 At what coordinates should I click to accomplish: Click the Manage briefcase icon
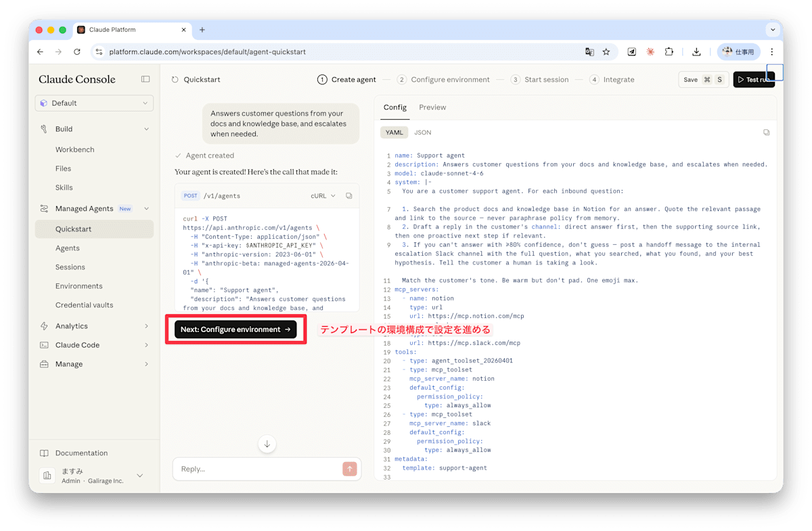(x=44, y=364)
